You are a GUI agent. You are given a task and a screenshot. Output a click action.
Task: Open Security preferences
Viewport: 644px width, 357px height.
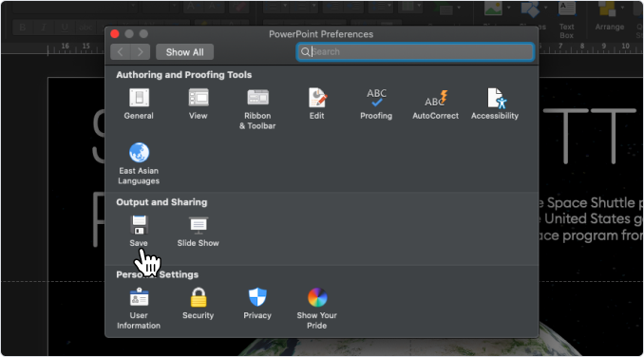pyautogui.click(x=198, y=304)
